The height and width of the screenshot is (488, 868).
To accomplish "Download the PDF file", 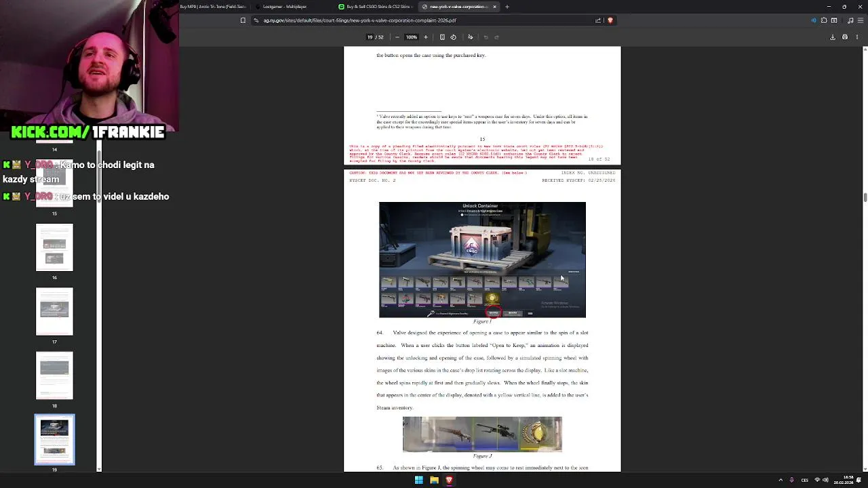I will tap(833, 37).
